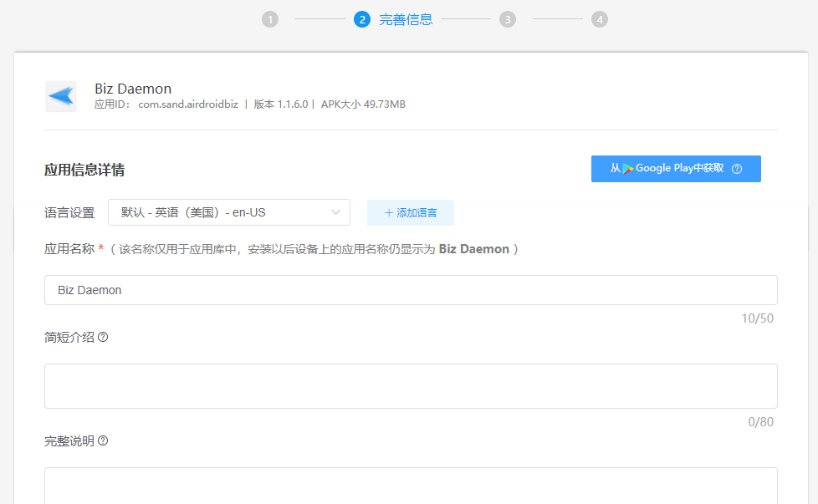The height and width of the screenshot is (504, 818).
Task: Click the APK大小 49.73MB text
Action: point(363,104)
